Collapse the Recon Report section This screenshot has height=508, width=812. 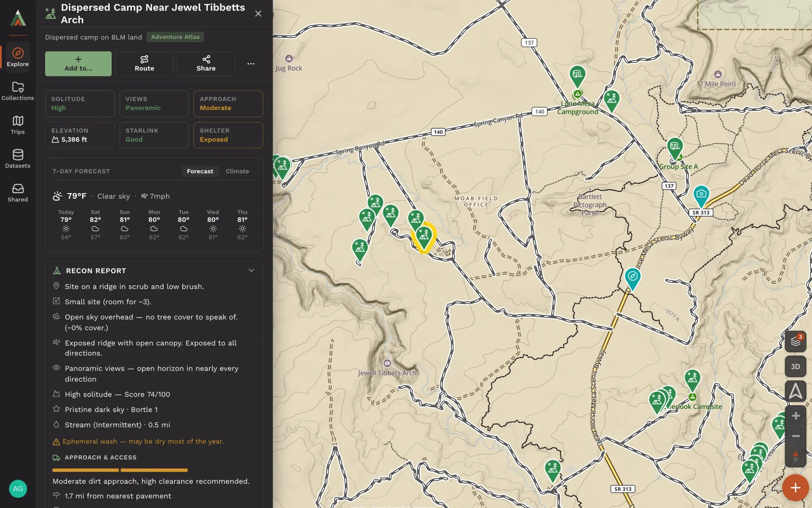(251, 271)
